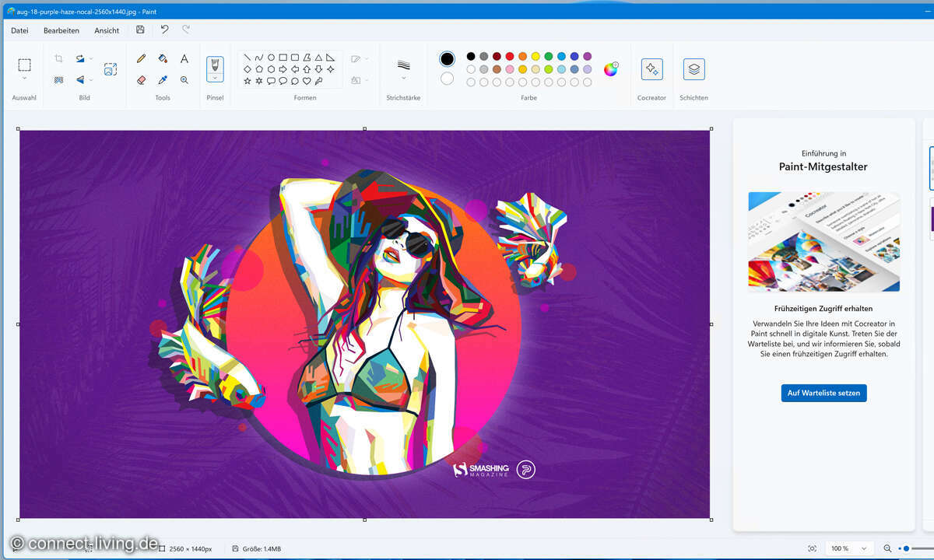934x560 pixels.
Task: Select secondary color 2 white circle
Action: pos(447,79)
